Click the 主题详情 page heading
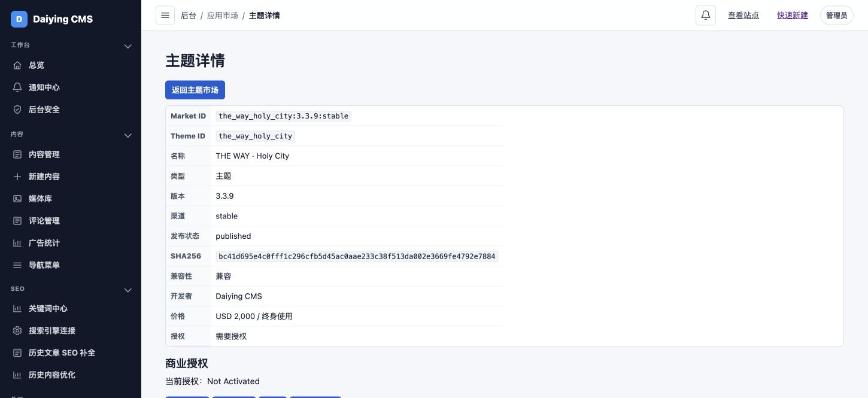Screen dimensions: 868x398 tap(195, 61)
